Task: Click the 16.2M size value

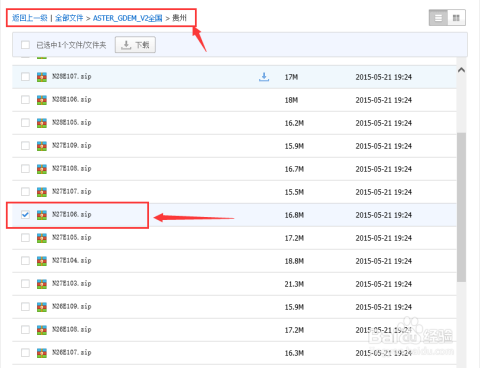Action: [x=294, y=123]
